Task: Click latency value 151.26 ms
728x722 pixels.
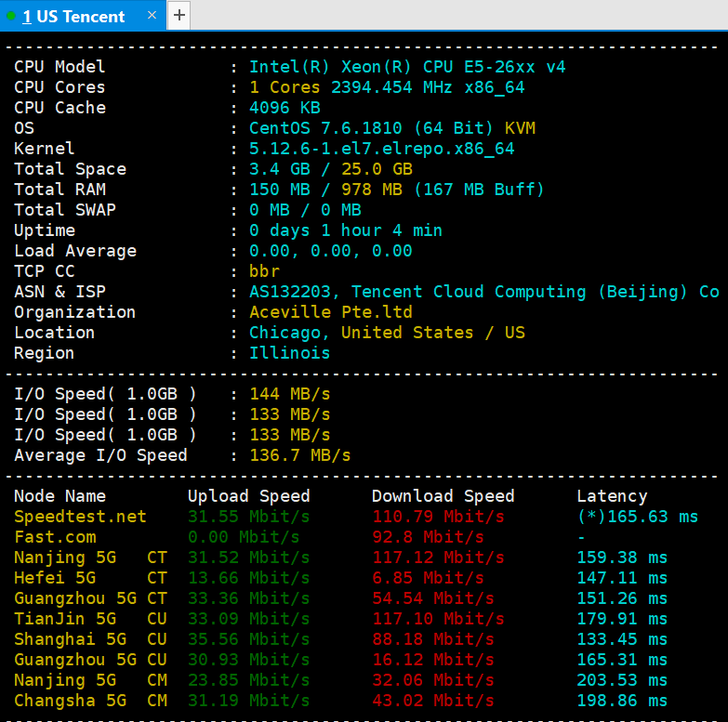Action: click(x=622, y=598)
